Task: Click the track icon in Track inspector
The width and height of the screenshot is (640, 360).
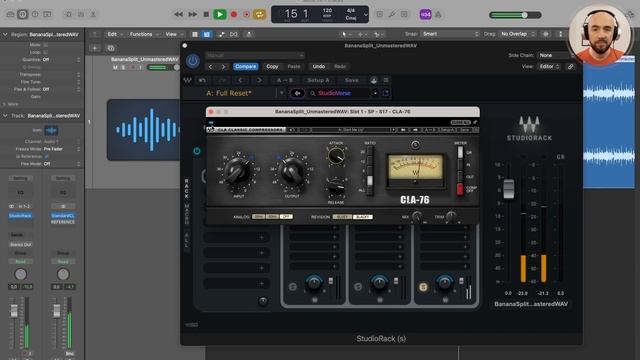Action: coord(51,131)
